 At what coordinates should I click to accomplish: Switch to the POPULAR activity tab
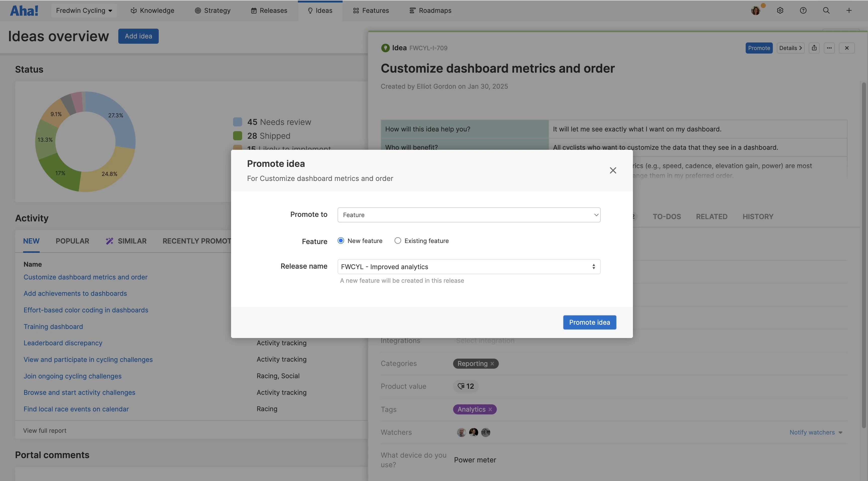[x=72, y=241]
